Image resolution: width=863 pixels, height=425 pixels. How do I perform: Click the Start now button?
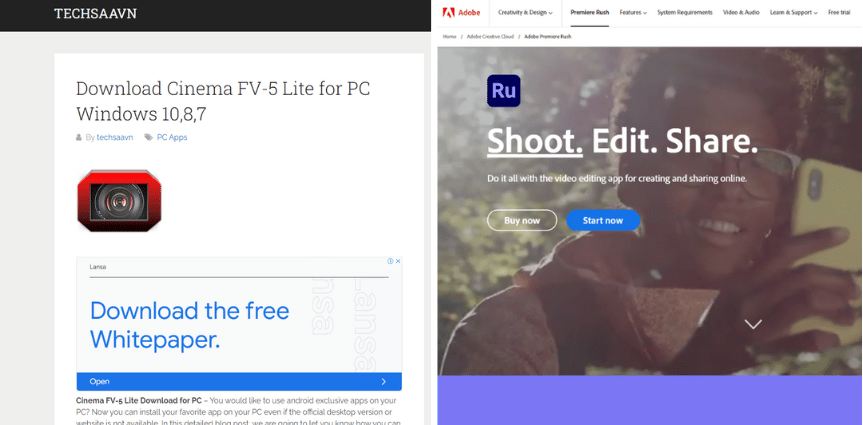click(603, 220)
